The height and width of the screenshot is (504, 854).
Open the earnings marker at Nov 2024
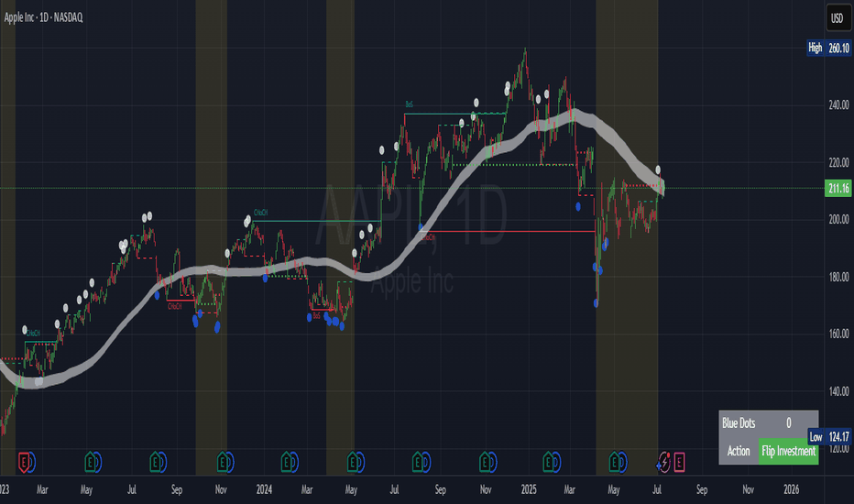(485, 463)
